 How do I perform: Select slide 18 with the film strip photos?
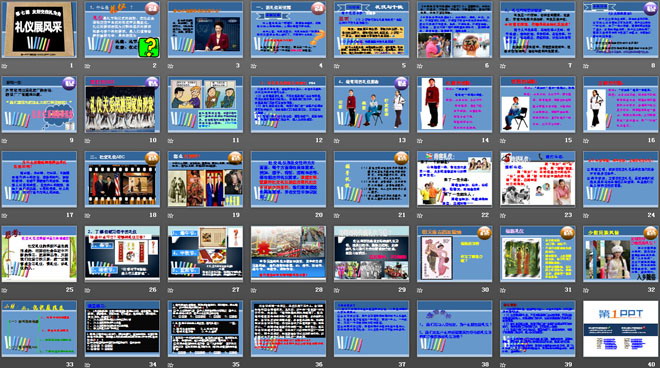[x=122, y=179]
